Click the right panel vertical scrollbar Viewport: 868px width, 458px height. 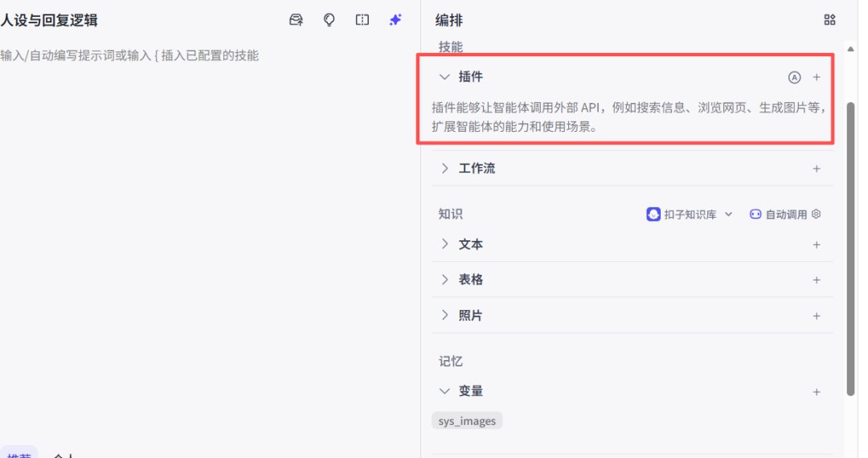(x=851, y=249)
